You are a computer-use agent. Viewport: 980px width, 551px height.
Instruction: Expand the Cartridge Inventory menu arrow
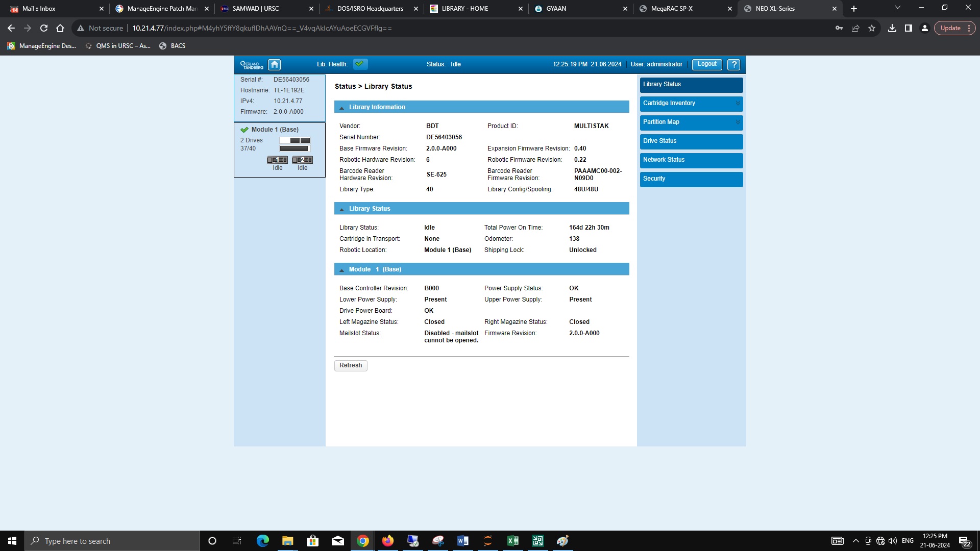point(738,104)
